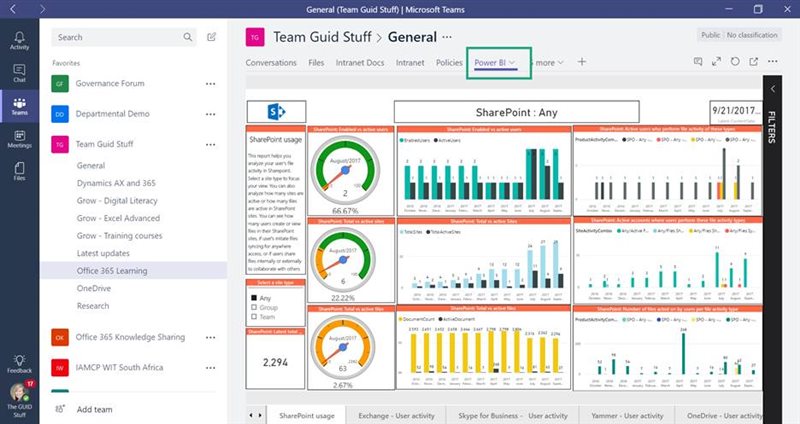This screenshot has width=800, height=424.
Task: Open the Governance Forum team
Action: point(110,83)
